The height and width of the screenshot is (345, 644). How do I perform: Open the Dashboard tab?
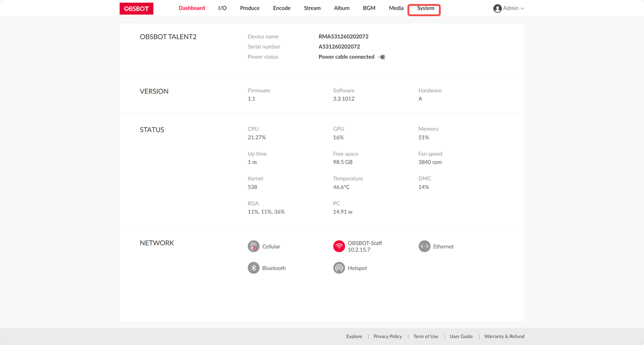pos(192,8)
